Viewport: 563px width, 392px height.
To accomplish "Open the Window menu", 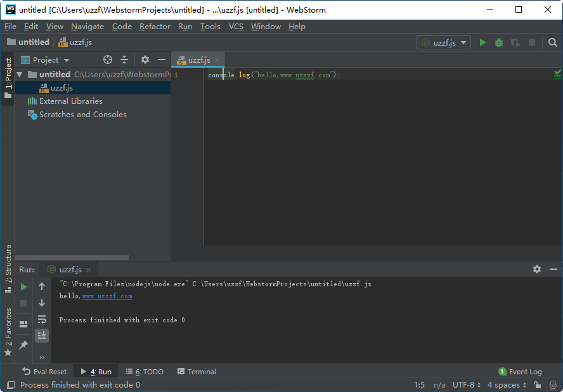I will (266, 27).
